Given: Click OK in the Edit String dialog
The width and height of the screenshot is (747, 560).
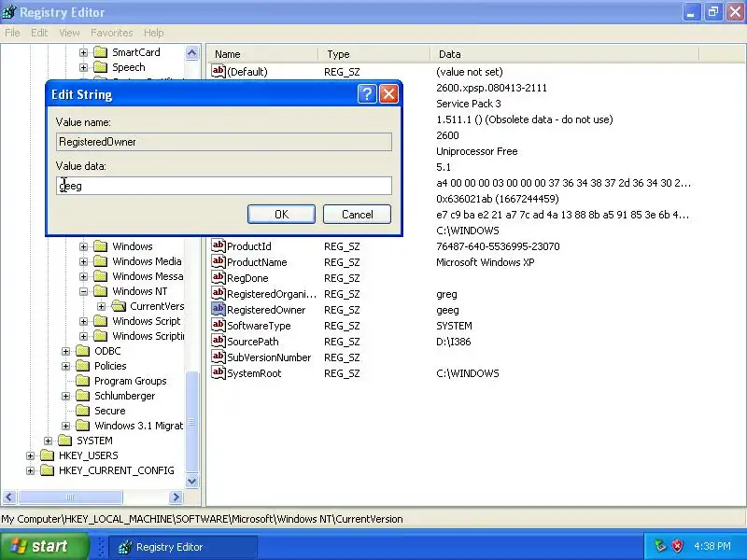Looking at the screenshot, I should (x=281, y=215).
